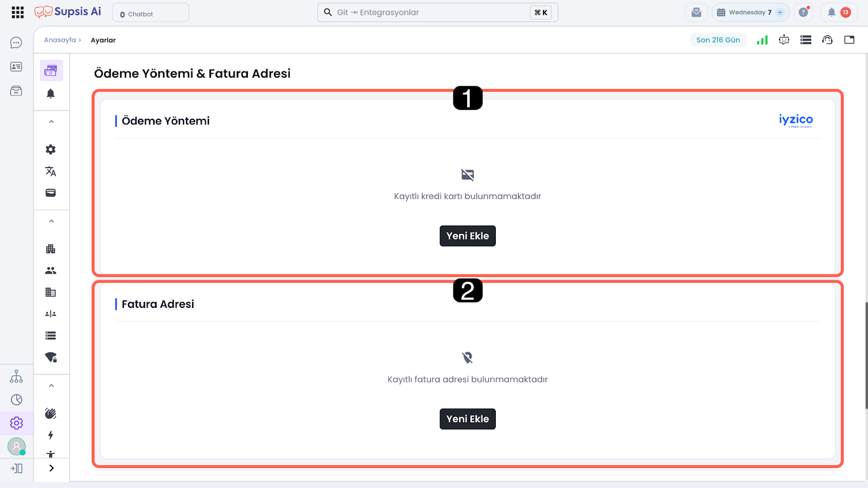Screen dimensions: 868x488
Task: Open the headset support agent icon
Action: pos(827,40)
